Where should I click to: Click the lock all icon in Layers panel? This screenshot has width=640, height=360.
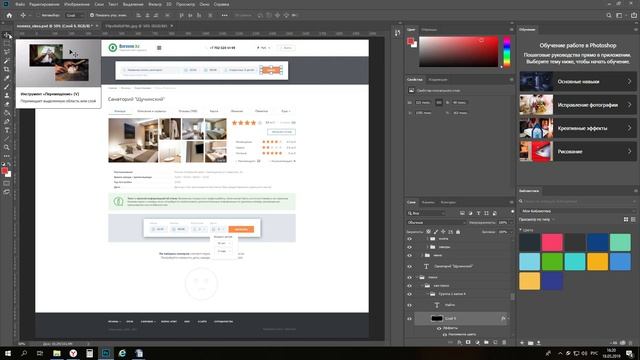point(458,232)
